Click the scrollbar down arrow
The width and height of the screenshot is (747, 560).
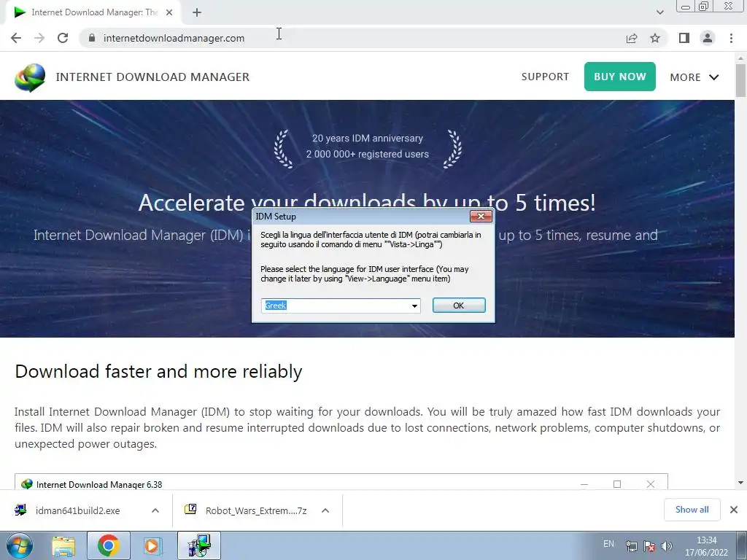(x=740, y=483)
